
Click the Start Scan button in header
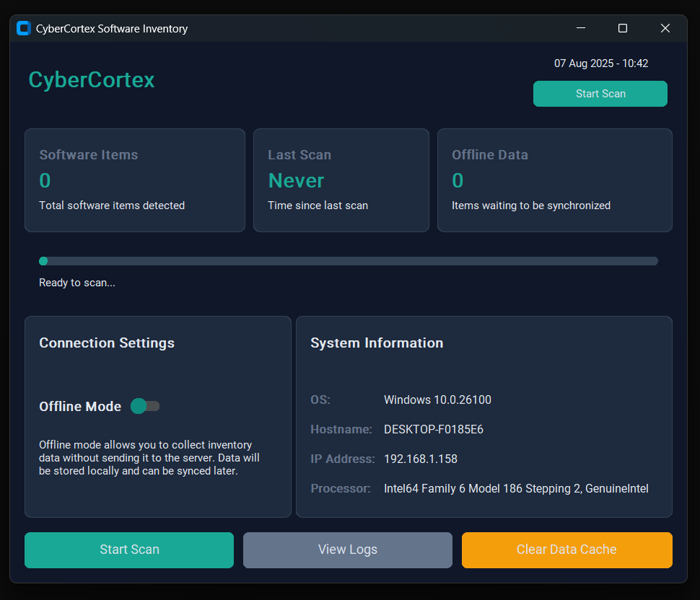(x=600, y=94)
